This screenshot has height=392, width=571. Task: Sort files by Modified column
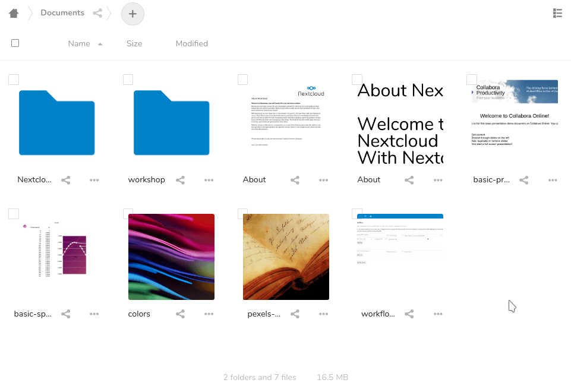191,43
